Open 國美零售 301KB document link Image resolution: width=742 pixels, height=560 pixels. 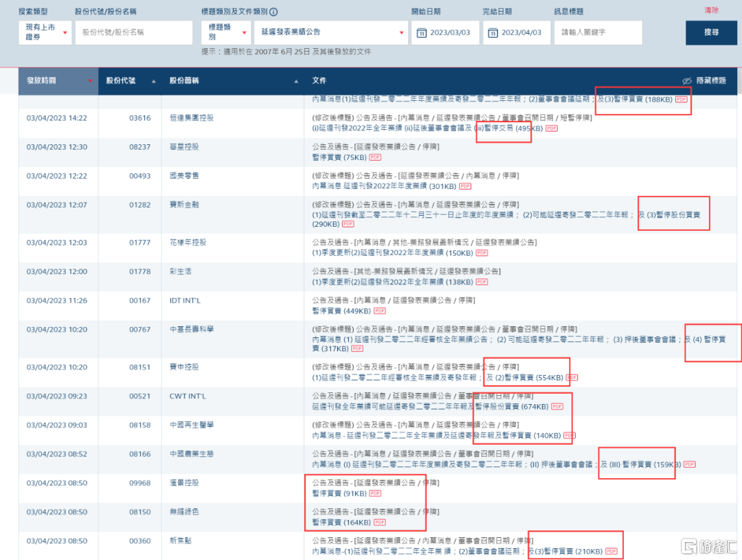coord(384,186)
